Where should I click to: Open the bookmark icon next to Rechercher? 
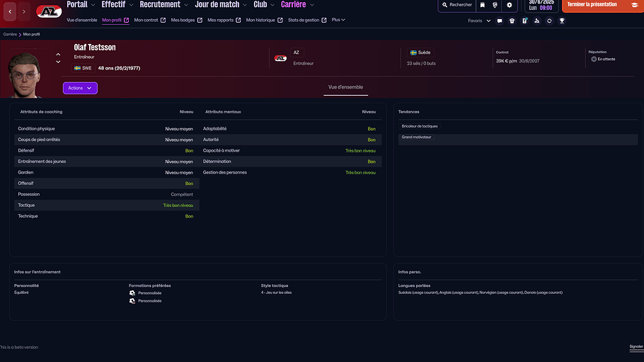(483, 5)
